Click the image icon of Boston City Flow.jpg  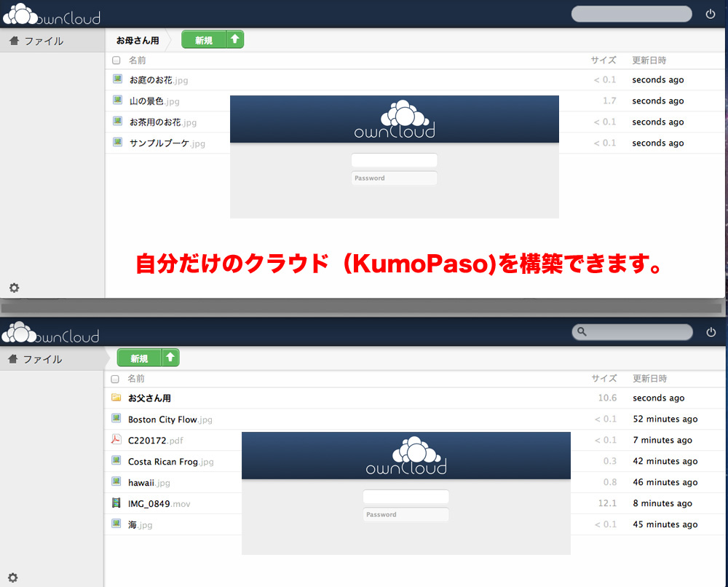(x=116, y=419)
